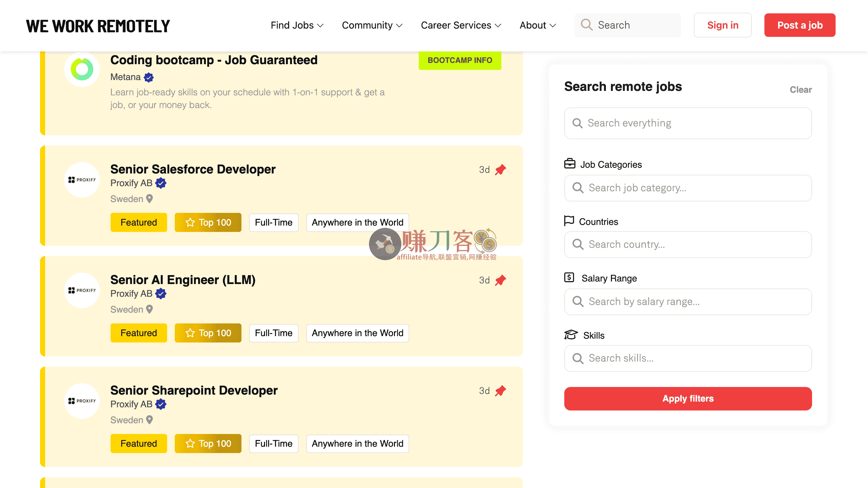Open the Search country combo box
868x488 pixels.
pos(688,244)
